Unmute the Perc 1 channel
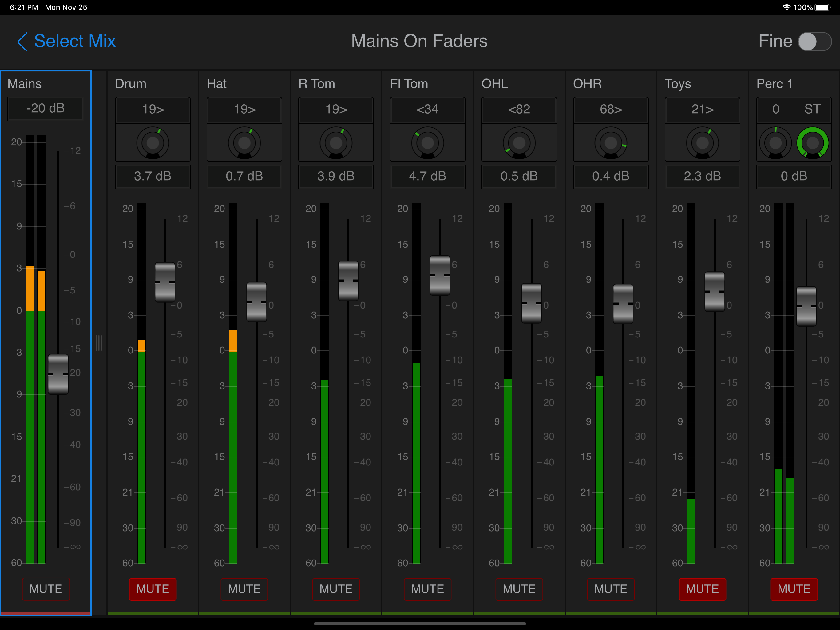This screenshot has width=840, height=630. tap(794, 589)
